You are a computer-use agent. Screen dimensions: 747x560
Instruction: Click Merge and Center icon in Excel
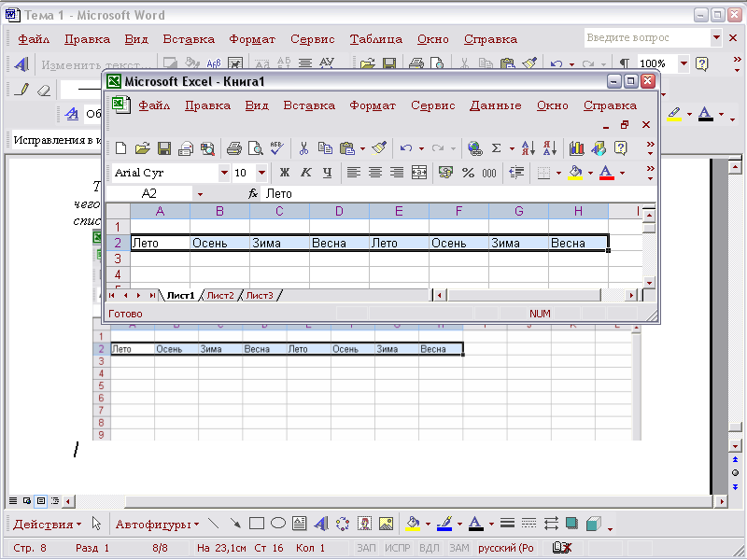[418, 173]
